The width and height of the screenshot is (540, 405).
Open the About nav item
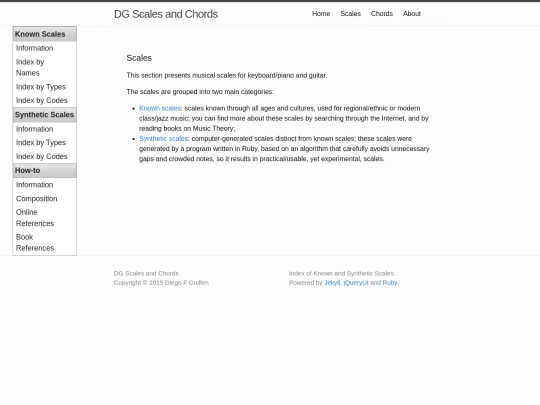click(412, 14)
